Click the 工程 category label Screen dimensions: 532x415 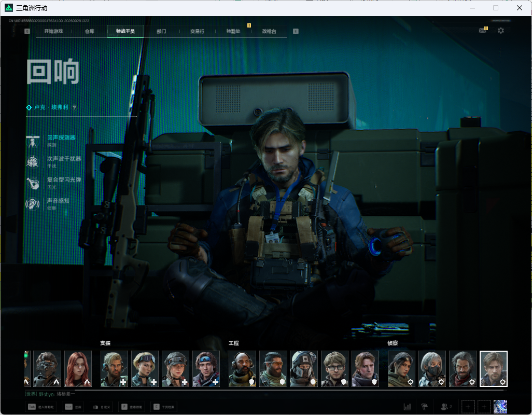[x=234, y=343]
